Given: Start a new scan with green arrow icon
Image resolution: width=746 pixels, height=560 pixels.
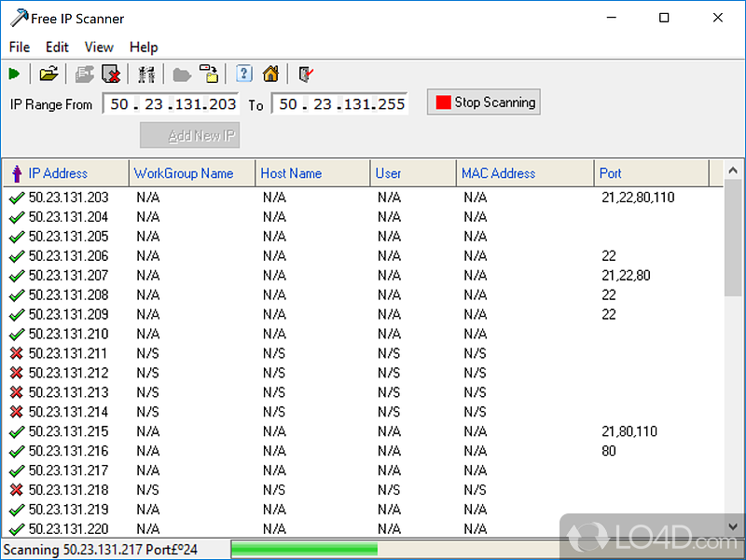Looking at the screenshot, I should point(15,74).
